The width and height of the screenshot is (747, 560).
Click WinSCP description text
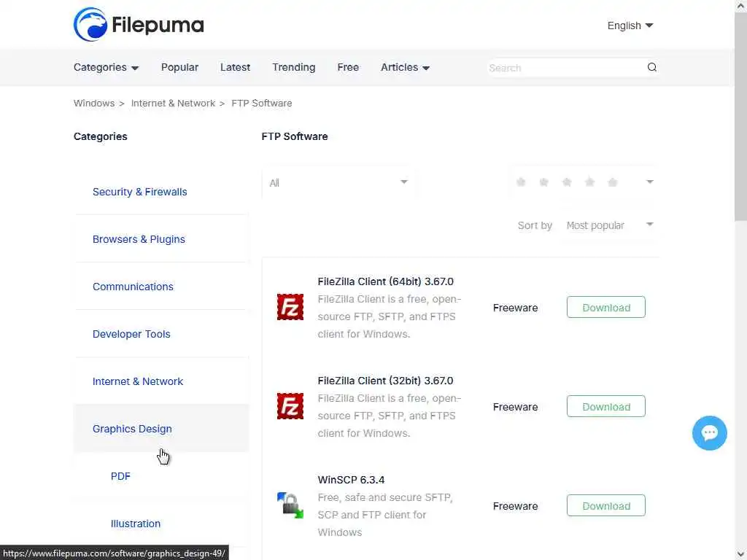click(x=385, y=515)
